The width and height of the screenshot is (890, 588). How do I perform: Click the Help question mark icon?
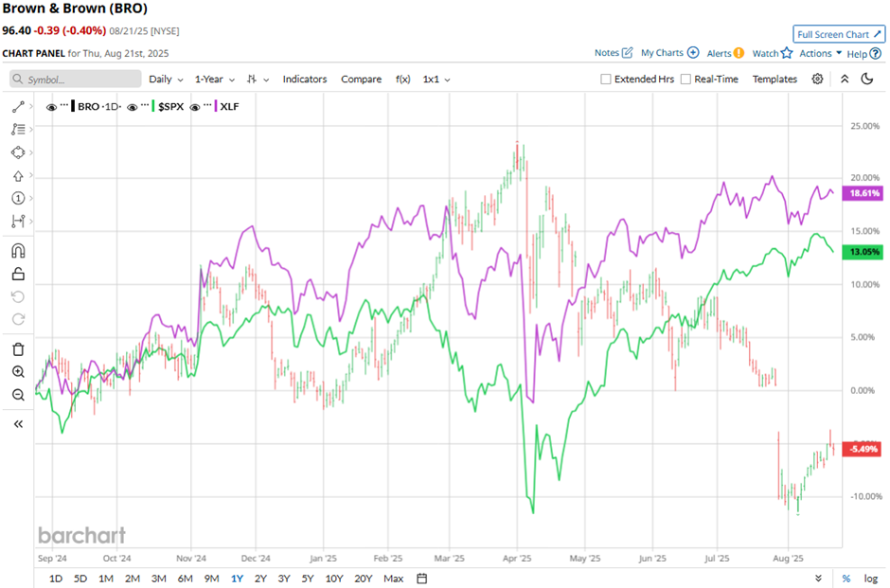pyautogui.click(x=876, y=53)
